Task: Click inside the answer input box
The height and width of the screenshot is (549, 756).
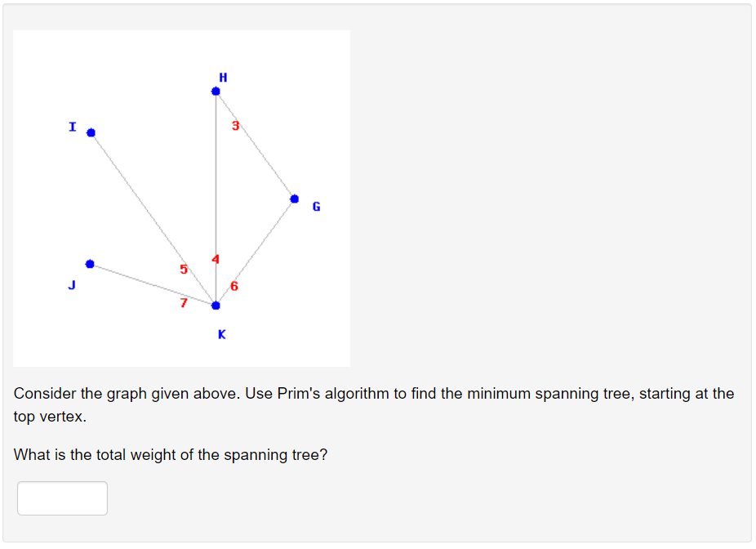Action: click(62, 498)
